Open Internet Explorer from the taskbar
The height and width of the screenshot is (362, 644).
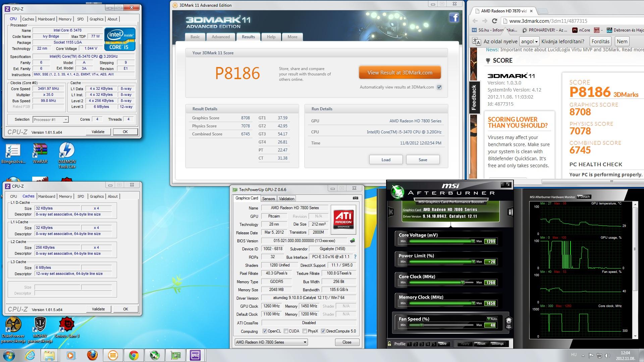click(x=30, y=355)
